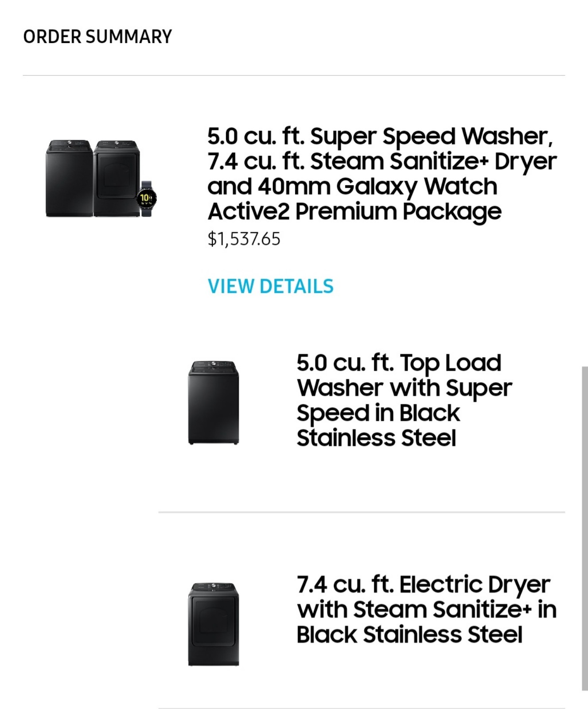
Task: Select the Top Load Washer product image
Action: 214,402
